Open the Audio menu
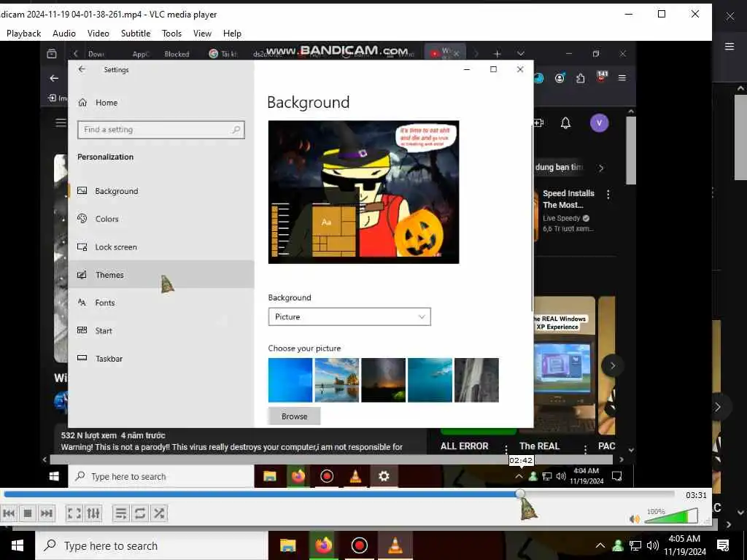Screen dimensions: 747x560 click(x=64, y=34)
